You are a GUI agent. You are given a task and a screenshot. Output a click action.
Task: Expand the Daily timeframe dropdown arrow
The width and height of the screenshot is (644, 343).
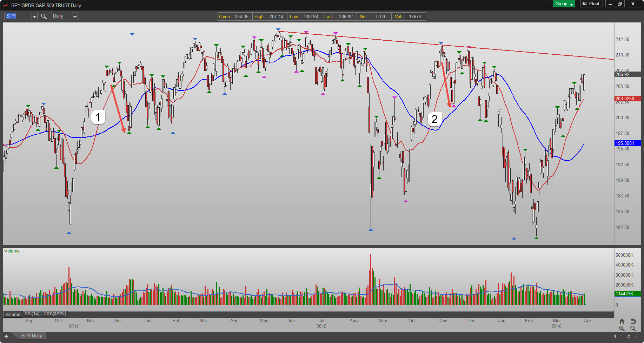tap(75, 16)
